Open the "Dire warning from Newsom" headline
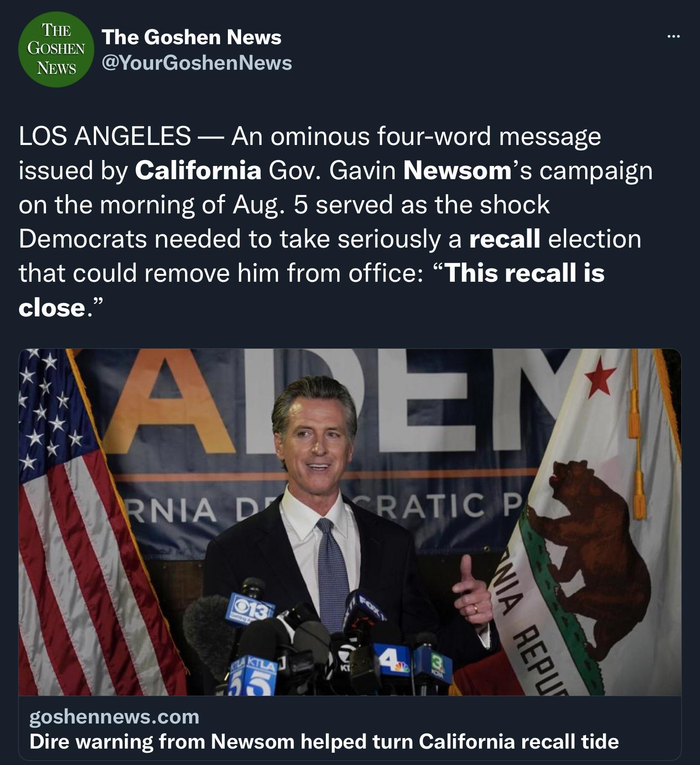 click(324, 741)
